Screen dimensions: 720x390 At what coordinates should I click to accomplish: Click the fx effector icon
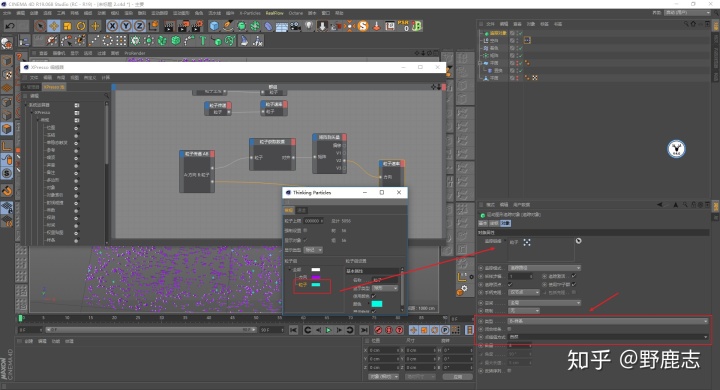point(258,41)
